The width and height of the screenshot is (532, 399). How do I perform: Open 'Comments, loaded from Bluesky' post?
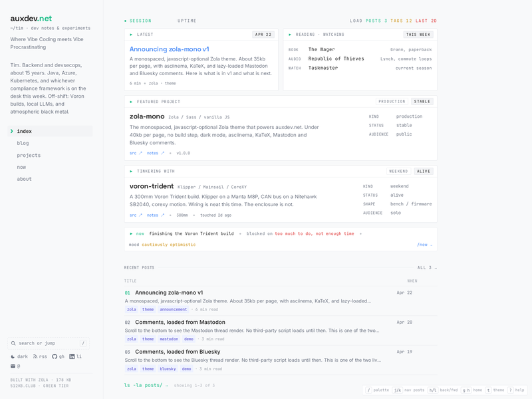[x=178, y=352]
